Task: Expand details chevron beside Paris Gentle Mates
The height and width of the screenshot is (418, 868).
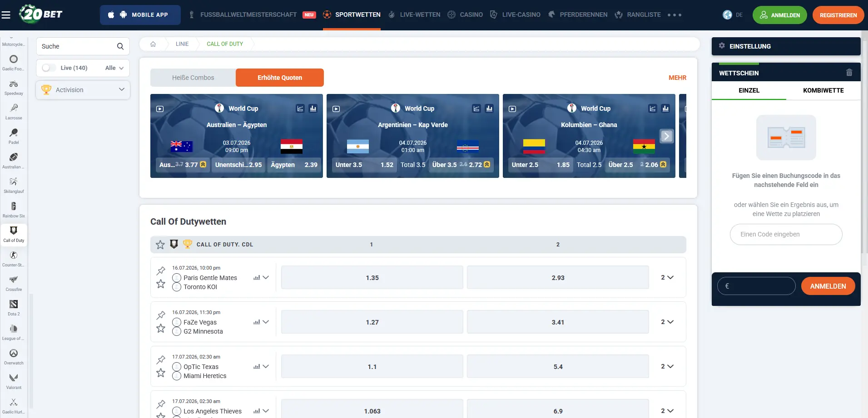Action: (266, 277)
